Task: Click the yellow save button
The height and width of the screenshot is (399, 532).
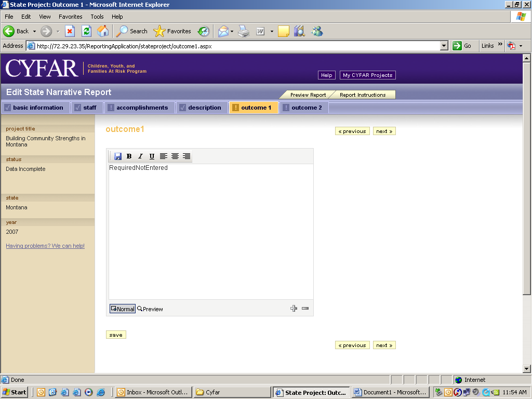Action: tap(116, 335)
